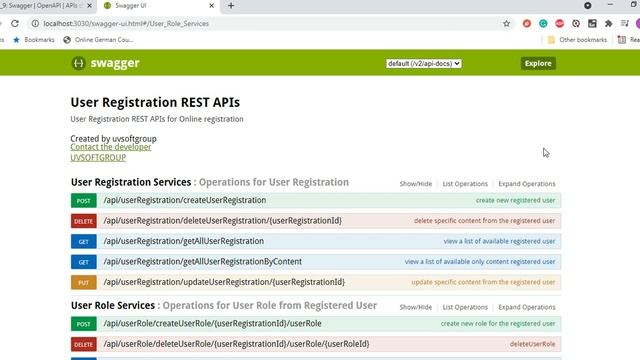Open the Bookmarks star folder
The width and height of the screenshot is (640, 360).
click(x=34, y=40)
